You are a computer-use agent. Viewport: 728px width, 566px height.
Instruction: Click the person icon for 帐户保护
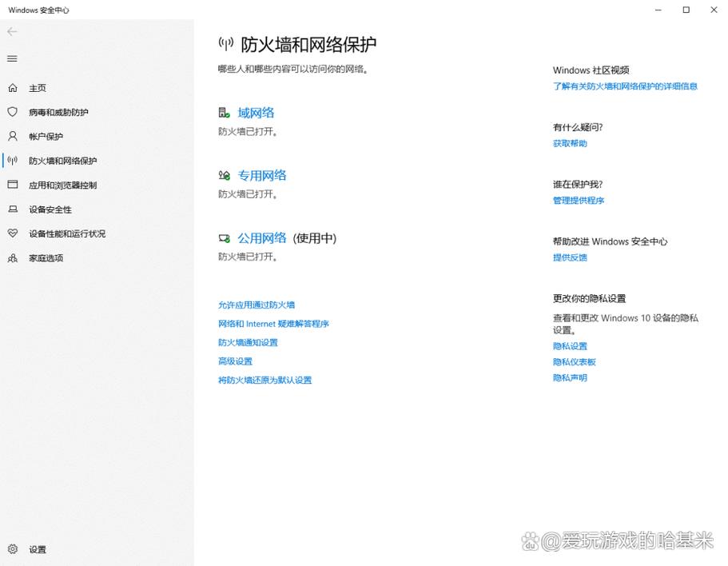[x=13, y=136]
